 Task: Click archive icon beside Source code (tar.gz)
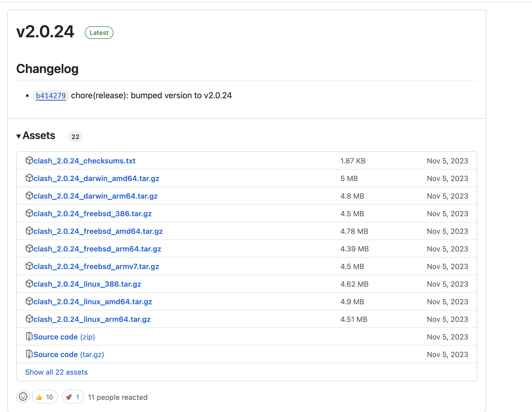29,354
